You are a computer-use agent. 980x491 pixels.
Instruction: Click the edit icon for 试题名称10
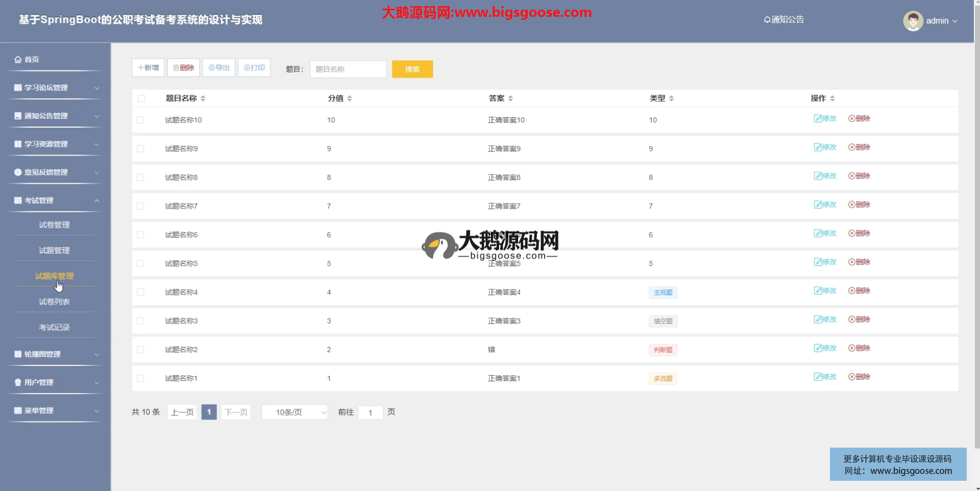pos(818,118)
